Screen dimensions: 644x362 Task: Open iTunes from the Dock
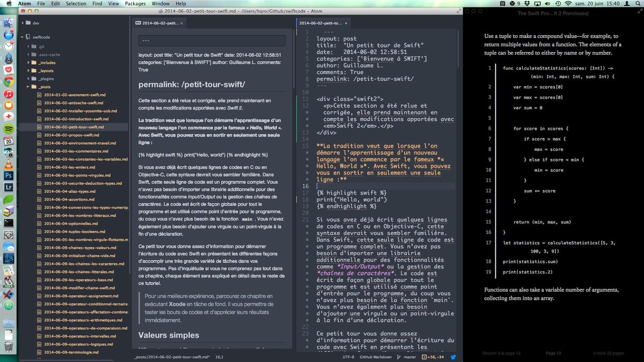click(x=9, y=94)
